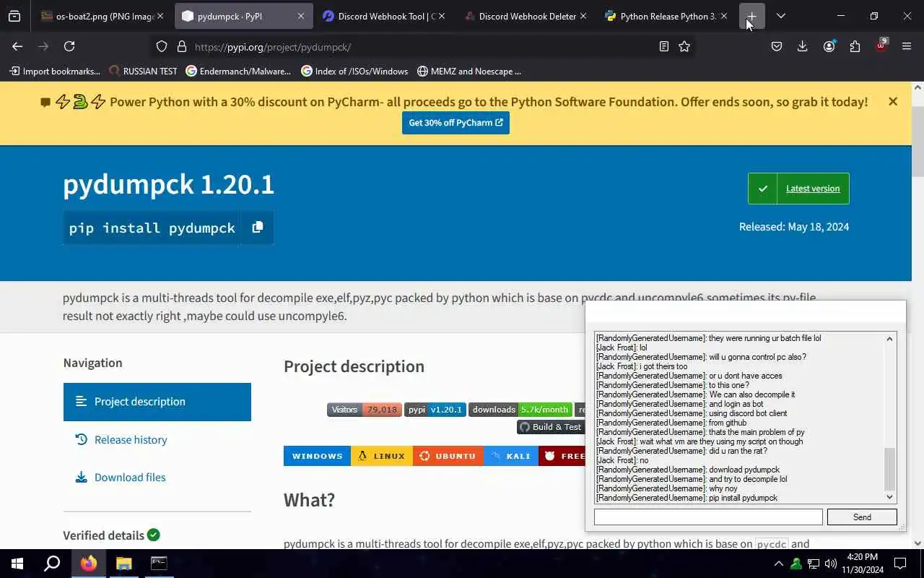The width and height of the screenshot is (924, 578).
Task: Reload the current page
Action: (69, 46)
